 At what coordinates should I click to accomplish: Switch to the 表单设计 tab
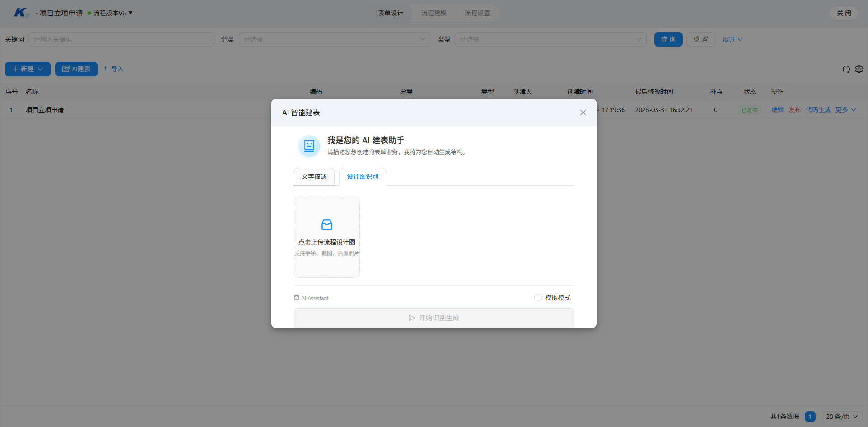[391, 13]
